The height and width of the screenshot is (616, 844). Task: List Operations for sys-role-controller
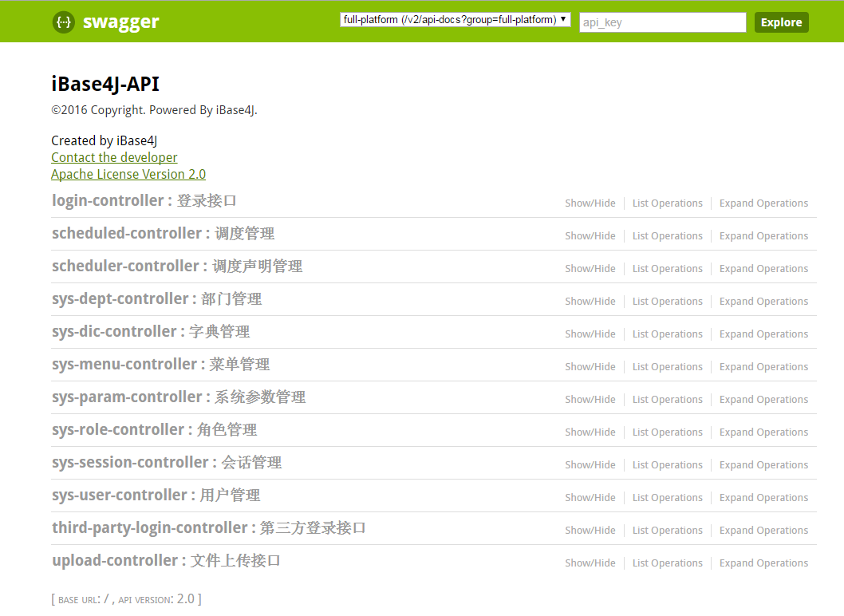668,432
